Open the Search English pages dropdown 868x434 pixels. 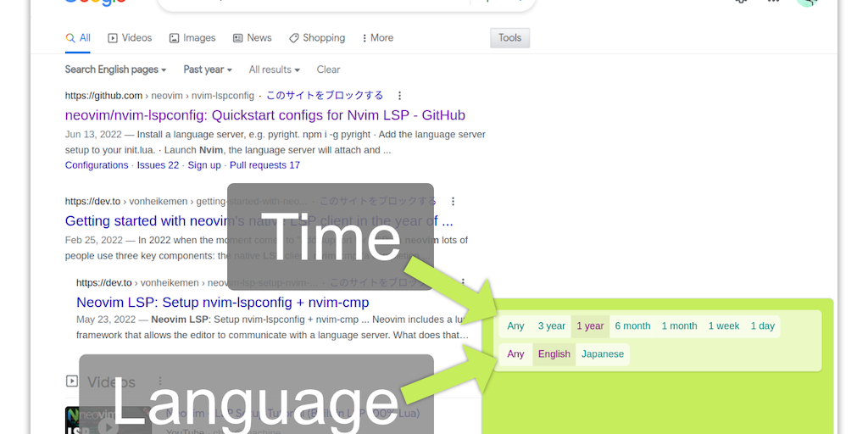pos(115,70)
